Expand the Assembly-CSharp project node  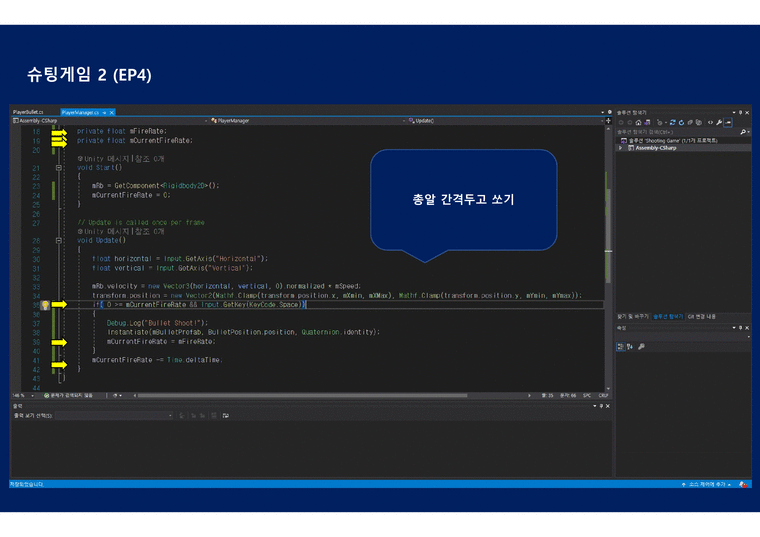pos(620,148)
